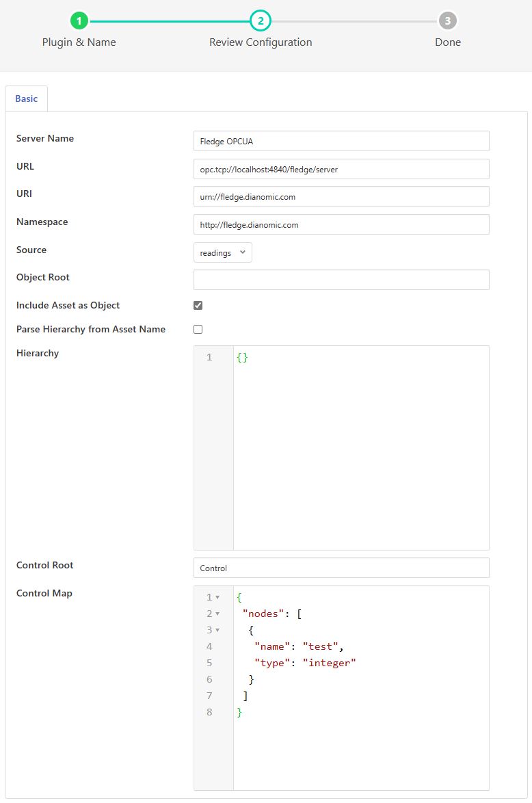
Task: Click step 2 Review Configuration circle
Action: pyautogui.click(x=260, y=21)
